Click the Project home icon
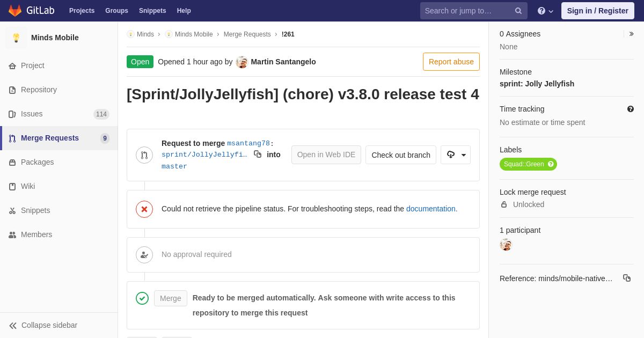Screen dimensions: 644x338 point(12,66)
